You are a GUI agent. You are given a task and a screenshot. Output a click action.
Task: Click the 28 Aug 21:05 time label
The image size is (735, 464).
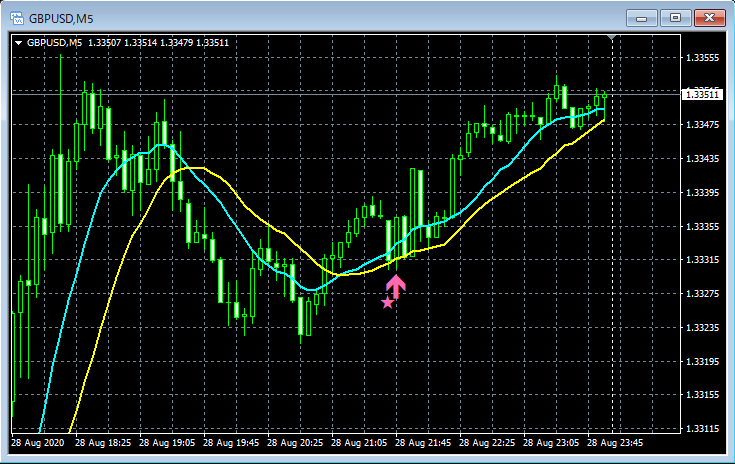[359, 442]
